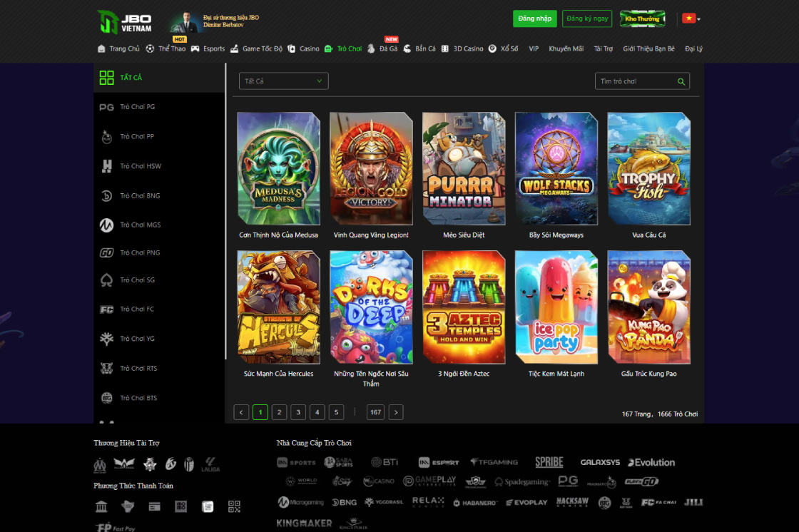Image resolution: width=799 pixels, height=532 pixels.
Task: Select the Trò Chơi PP icon
Action: coord(106,137)
